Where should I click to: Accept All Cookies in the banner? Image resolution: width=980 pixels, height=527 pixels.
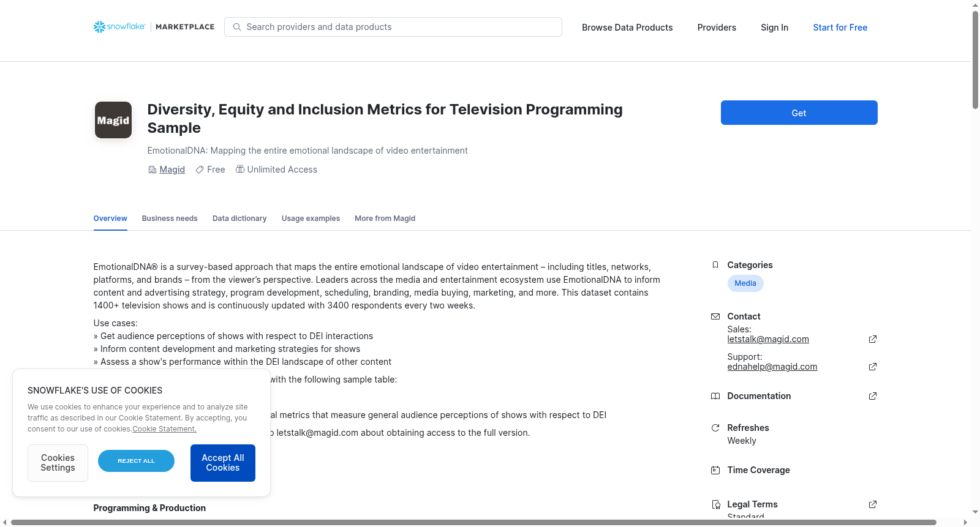click(223, 463)
